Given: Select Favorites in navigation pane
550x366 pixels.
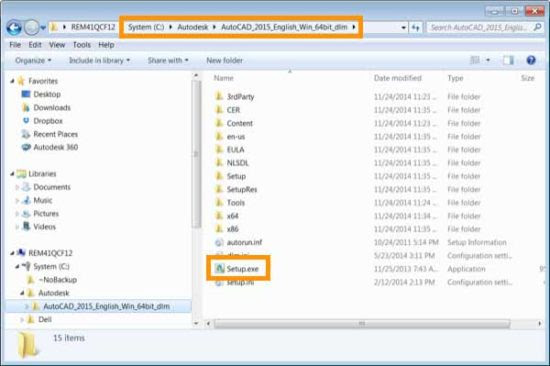Looking at the screenshot, I should coord(43,81).
